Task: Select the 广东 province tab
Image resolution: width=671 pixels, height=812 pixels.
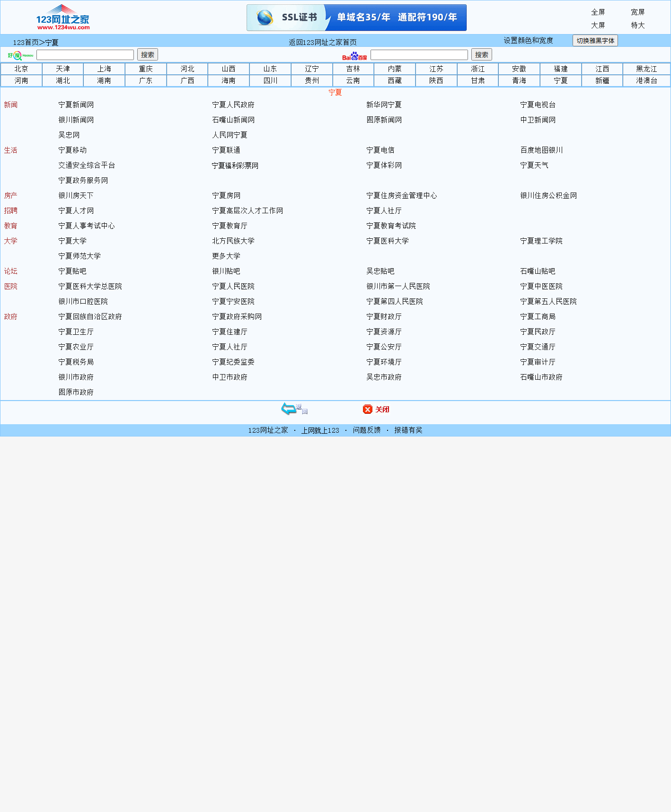Action: tap(146, 81)
